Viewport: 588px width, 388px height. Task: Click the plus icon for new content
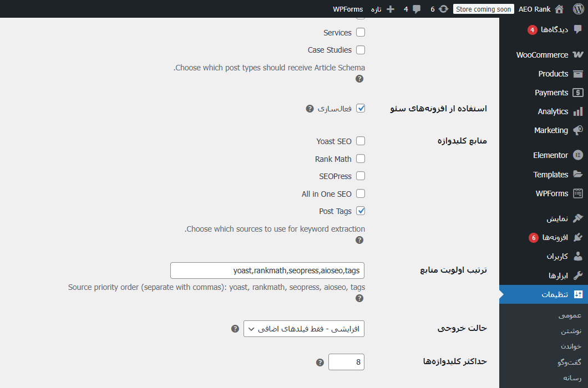(x=391, y=9)
